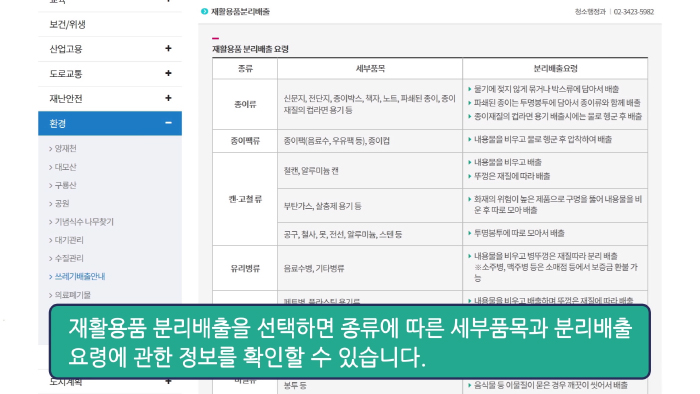700x394 pixels.
Task: Click the 청소행정과 phone number text
Action: point(633,12)
